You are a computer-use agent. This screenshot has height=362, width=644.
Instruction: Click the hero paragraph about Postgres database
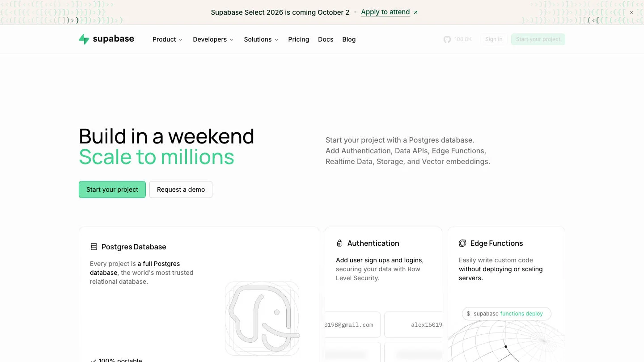408,151
